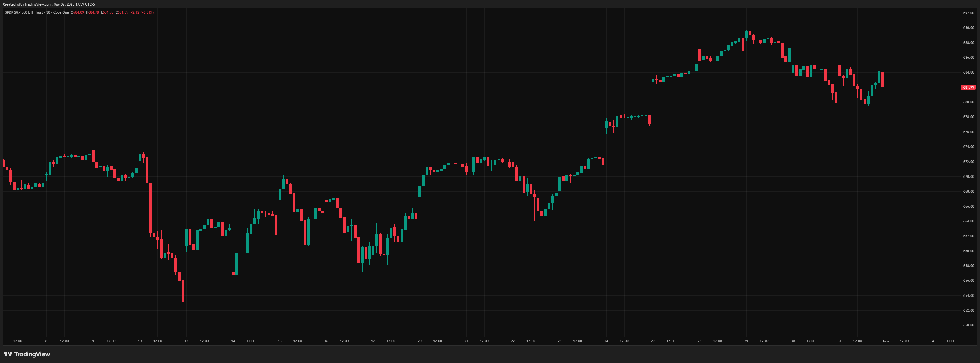Image resolution: width=980 pixels, height=363 pixels.
Task: Click the −2.12 (−0.31%) change readout
Action: tap(142, 13)
